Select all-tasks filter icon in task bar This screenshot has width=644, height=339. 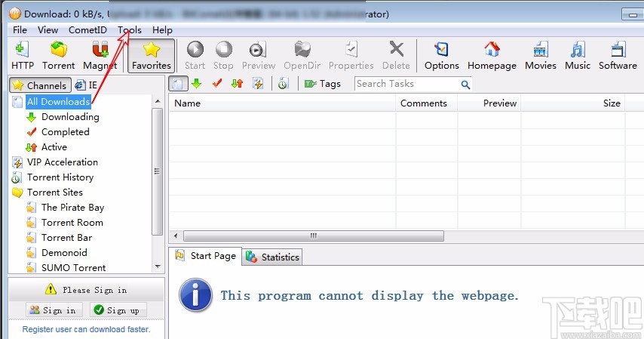tap(178, 84)
